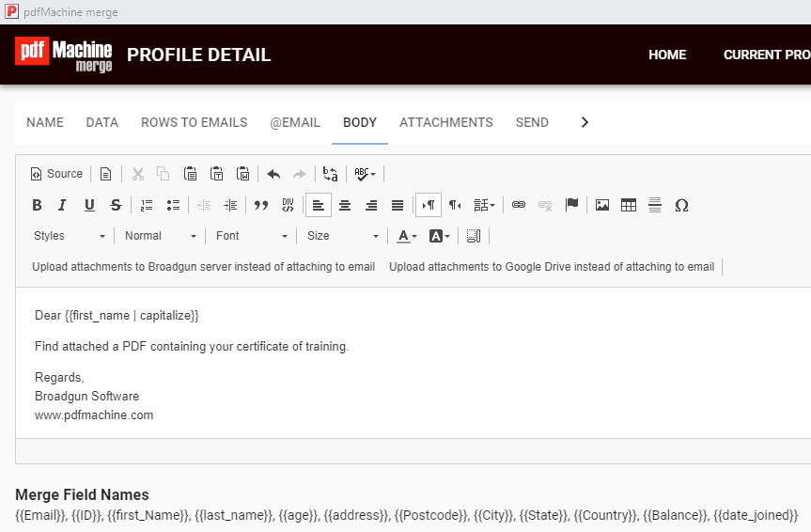The height and width of the screenshot is (532, 811).
Task: Toggle italic formatting
Action: pyautogui.click(x=63, y=205)
